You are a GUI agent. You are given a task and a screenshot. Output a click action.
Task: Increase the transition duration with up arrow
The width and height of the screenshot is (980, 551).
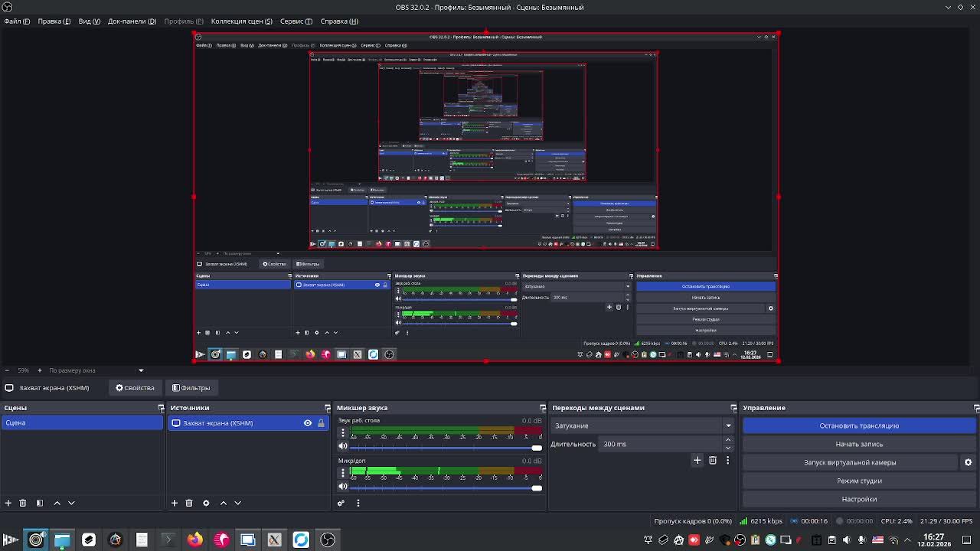click(x=728, y=440)
